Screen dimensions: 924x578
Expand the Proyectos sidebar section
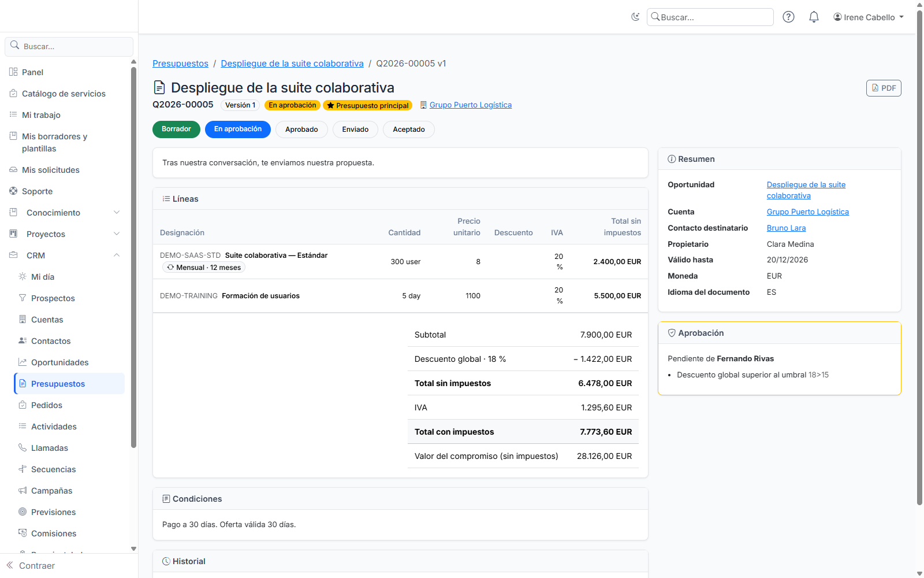[65, 234]
